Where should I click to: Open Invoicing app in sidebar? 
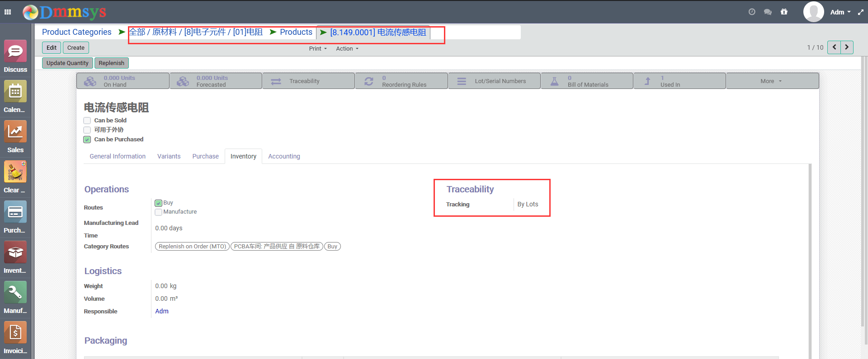[x=15, y=338]
